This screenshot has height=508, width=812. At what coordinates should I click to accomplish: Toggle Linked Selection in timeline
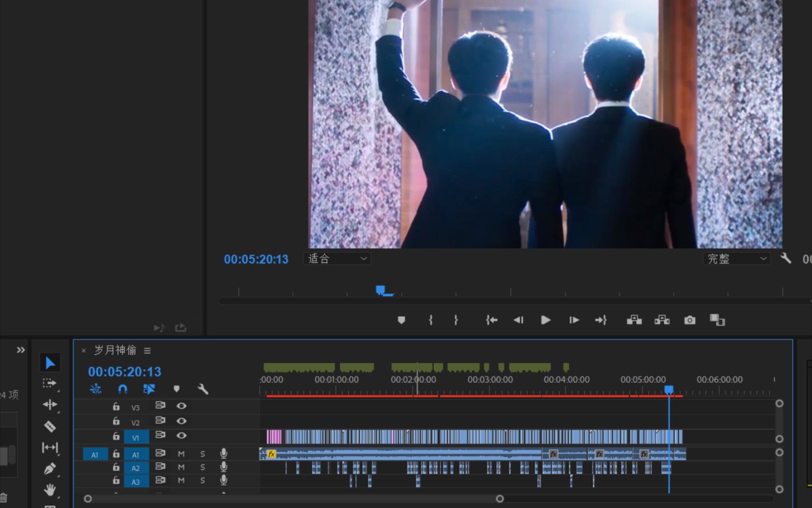coord(149,389)
